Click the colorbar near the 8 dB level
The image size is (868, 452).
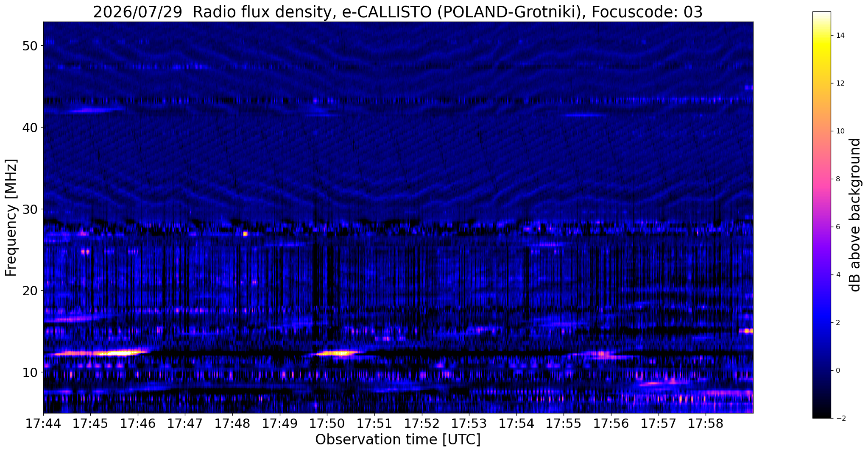click(x=821, y=179)
